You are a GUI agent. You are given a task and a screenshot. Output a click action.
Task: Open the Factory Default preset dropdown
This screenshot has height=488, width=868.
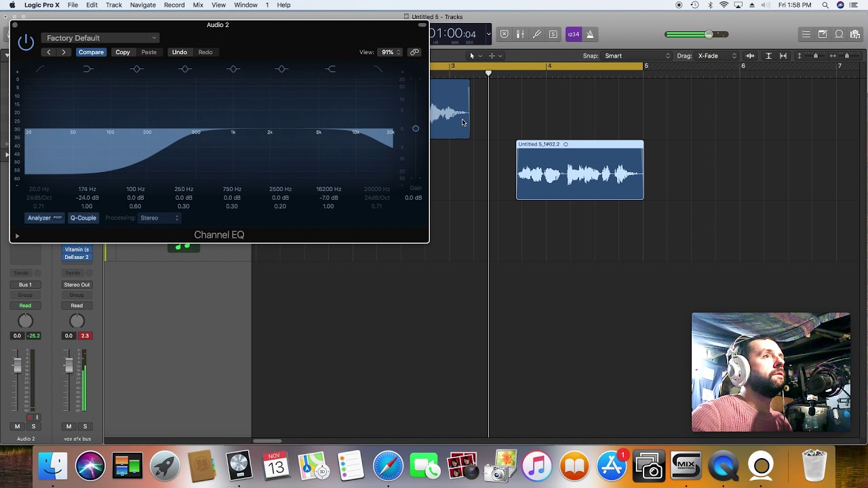[x=100, y=38]
